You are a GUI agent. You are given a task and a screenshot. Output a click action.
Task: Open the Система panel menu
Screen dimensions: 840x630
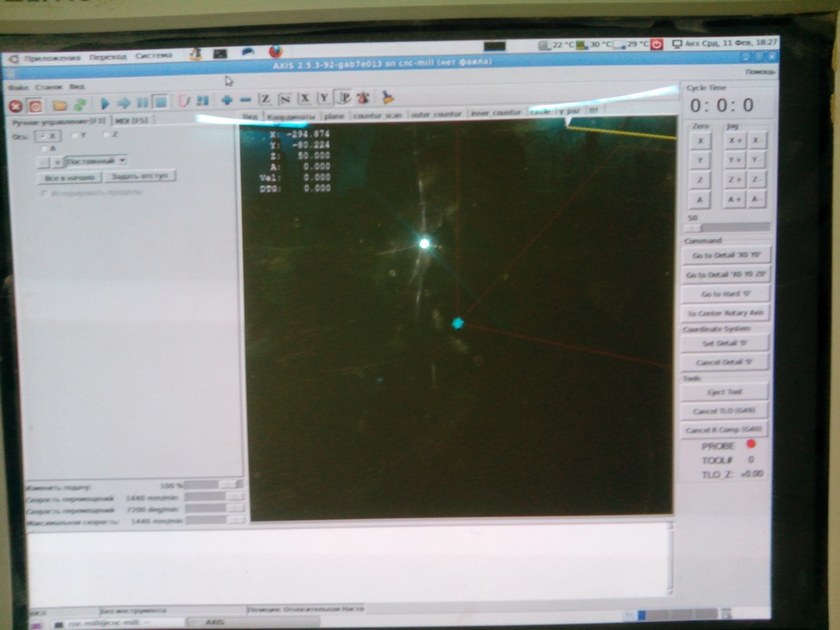coord(154,56)
